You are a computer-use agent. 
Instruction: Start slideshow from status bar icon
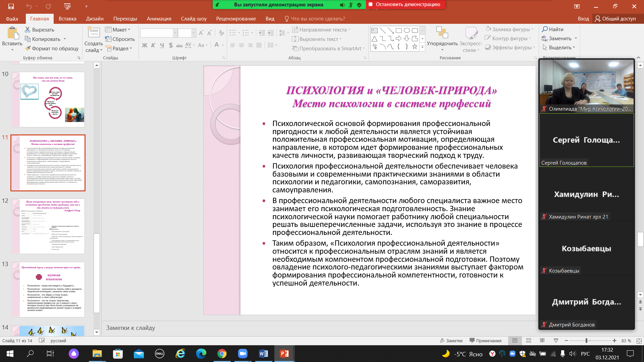(x=556, y=341)
